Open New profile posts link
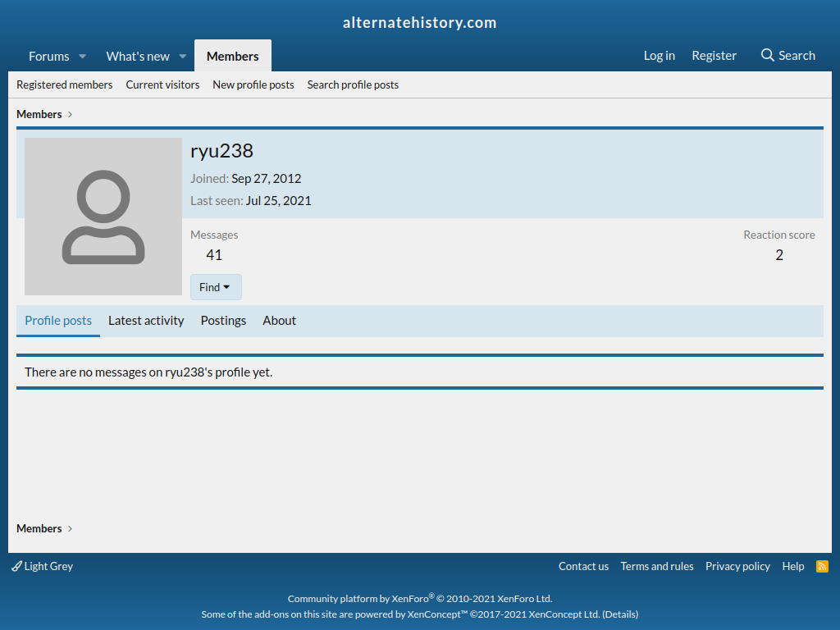The image size is (840, 630). point(253,84)
